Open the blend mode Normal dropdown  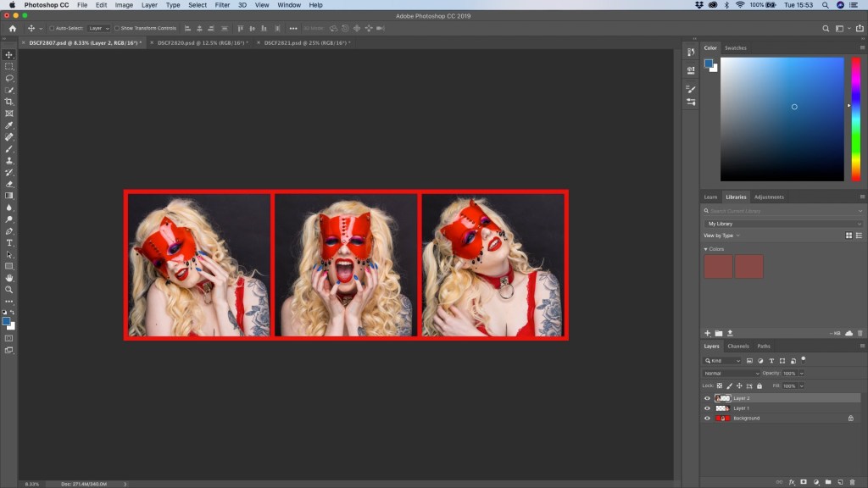(x=732, y=373)
